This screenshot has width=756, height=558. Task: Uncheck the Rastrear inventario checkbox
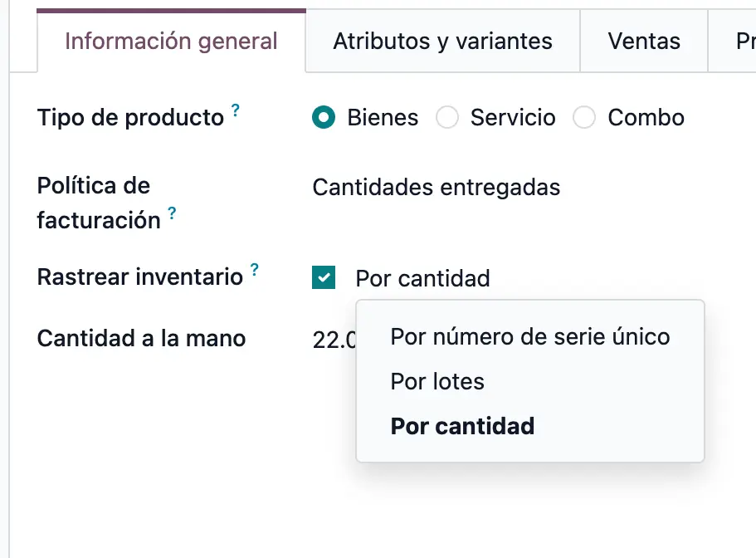(324, 277)
